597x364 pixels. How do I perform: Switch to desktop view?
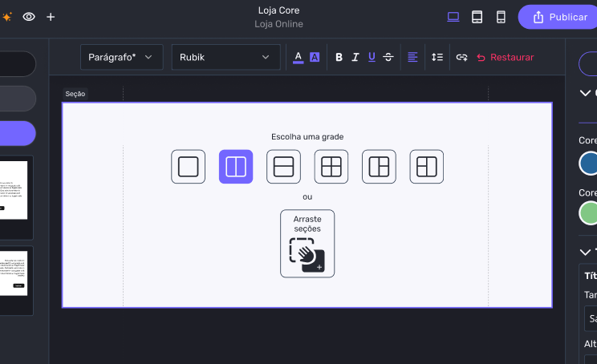tap(453, 17)
